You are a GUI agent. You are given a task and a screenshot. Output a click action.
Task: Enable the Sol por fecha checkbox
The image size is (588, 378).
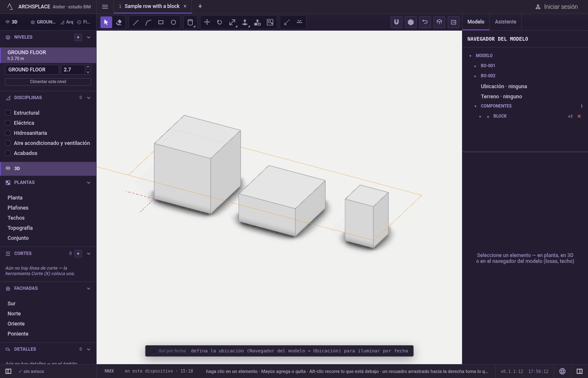(153, 351)
